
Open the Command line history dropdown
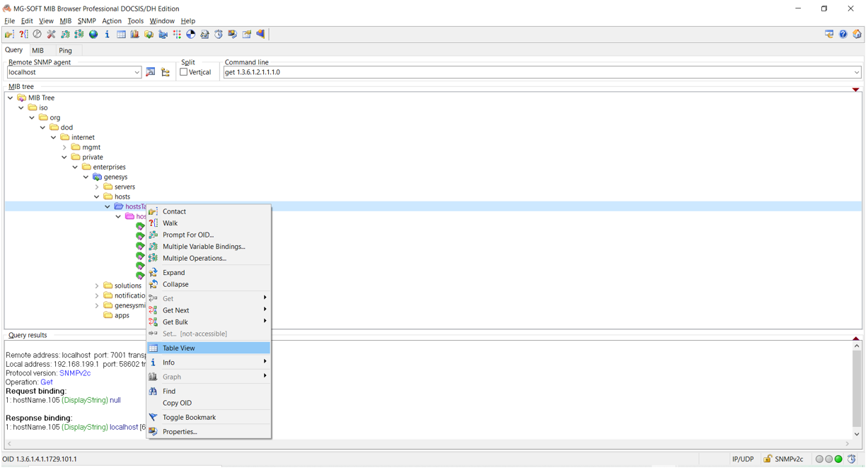click(x=856, y=72)
